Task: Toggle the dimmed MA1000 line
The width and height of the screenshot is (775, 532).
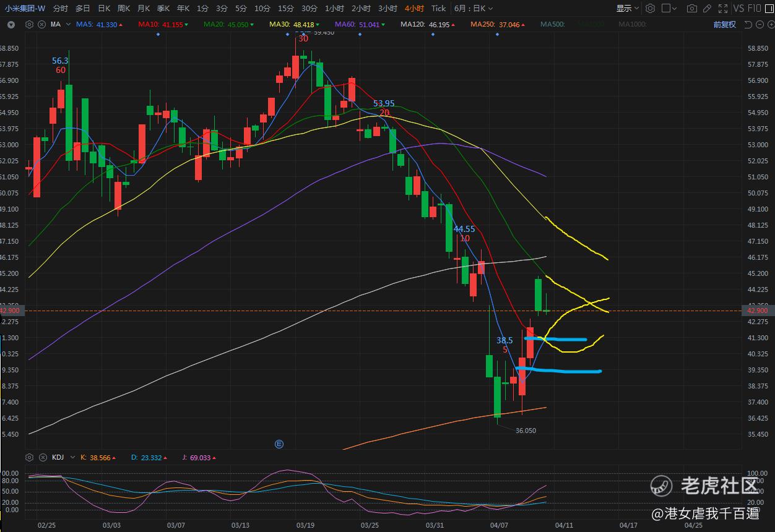Action: (x=633, y=24)
